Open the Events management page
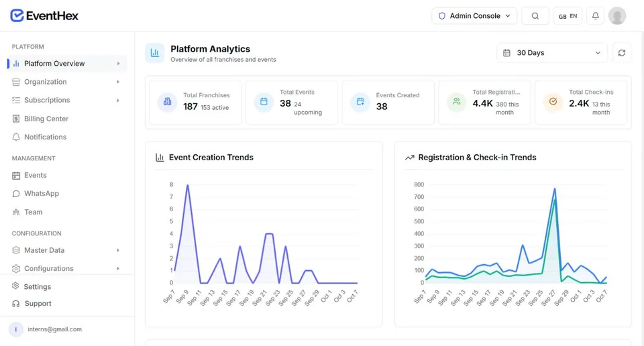This screenshot has width=644, height=346. point(67,175)
